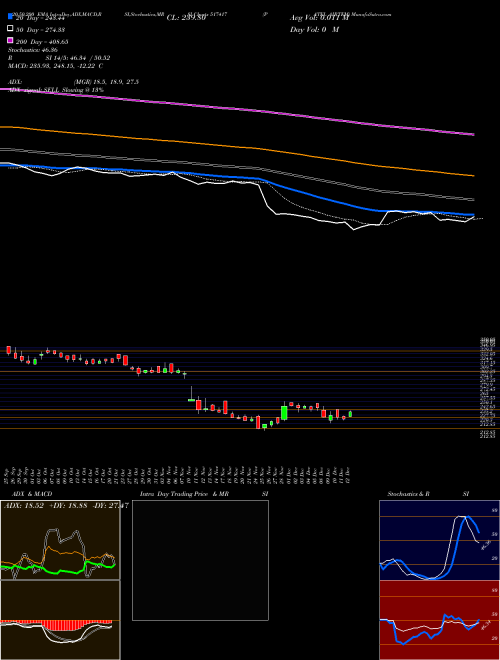This screenshot has width=500, height=660.
Task: Click the white 50 Day legend swatch
Action: (x=11, y=29)
